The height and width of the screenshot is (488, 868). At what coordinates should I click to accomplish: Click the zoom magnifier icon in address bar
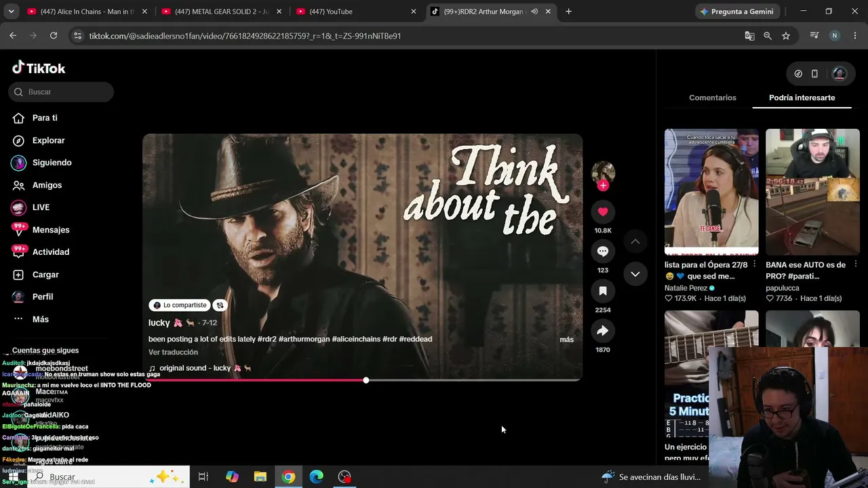click(x=768, y=36)
